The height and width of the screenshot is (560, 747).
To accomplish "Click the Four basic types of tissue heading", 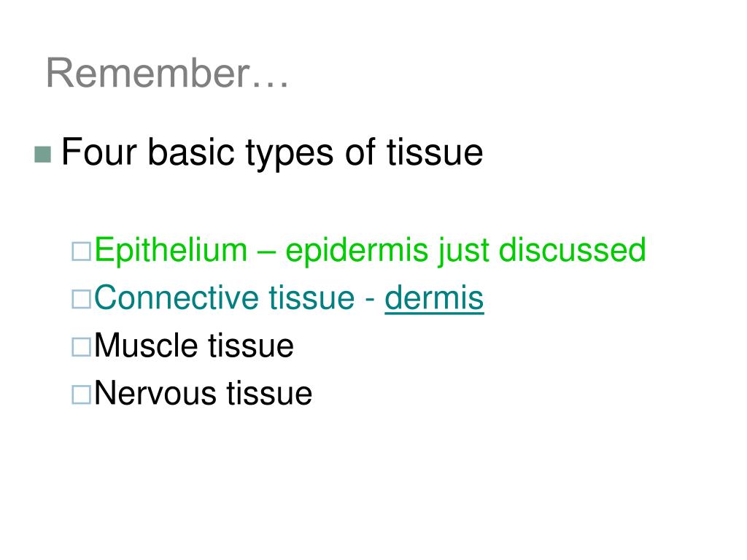I will coord(272,153).
